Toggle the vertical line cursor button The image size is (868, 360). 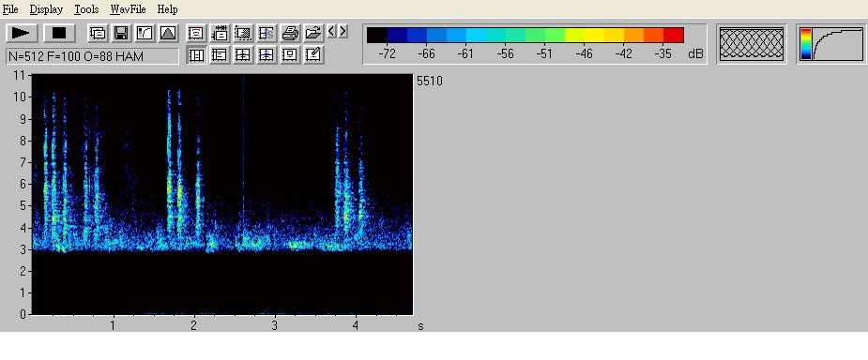click(197, 54)
